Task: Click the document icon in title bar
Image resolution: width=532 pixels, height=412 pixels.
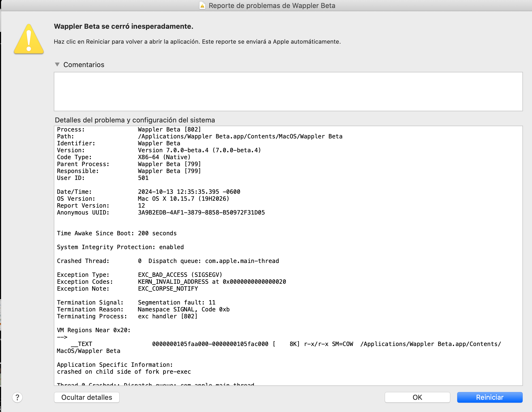Action: 202,6
